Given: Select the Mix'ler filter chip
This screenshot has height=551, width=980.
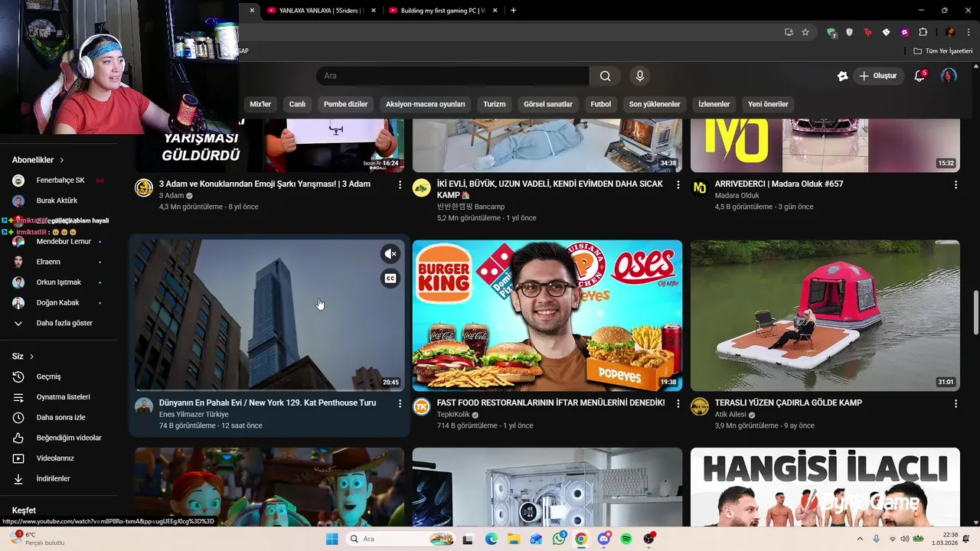Looking at the screenshot, I should point(260,104).
